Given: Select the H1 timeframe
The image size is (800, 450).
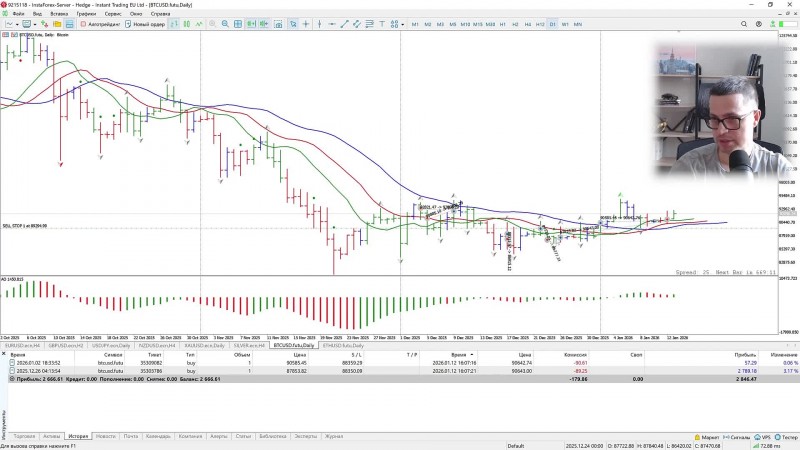Looking at the screenshot, I should pos(503,24).
